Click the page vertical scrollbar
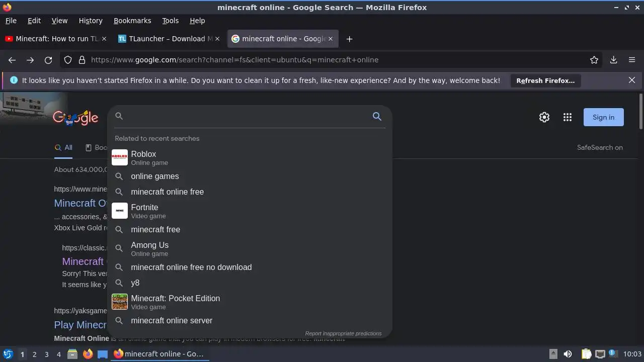Viewport: 644px width, 362px height. tap(640, 111)
